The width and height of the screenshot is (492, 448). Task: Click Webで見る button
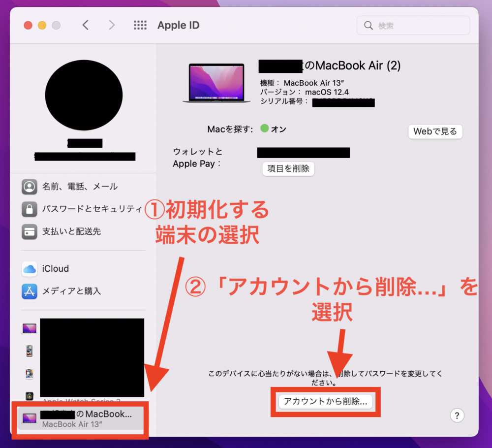click(x=435, y=131)
